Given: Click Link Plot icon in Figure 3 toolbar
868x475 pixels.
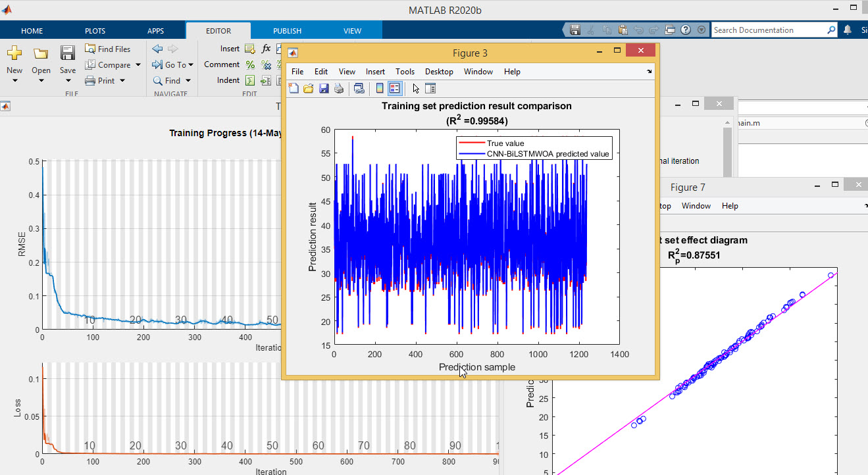Looking at the screenshot, I should [x=359, y=88].
